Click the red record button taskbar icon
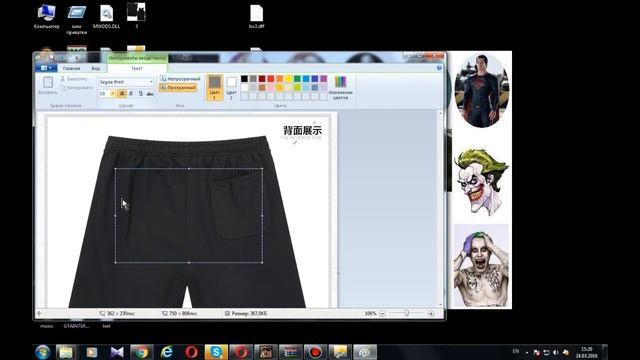The image size is (640, 360). pyautogui.click(x=315, y=352)
